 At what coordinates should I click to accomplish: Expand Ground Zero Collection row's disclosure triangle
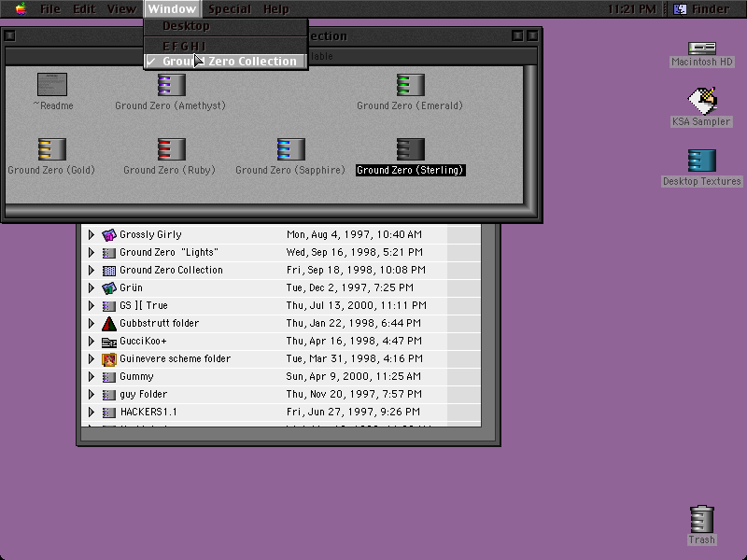click(x=91, y=270)
